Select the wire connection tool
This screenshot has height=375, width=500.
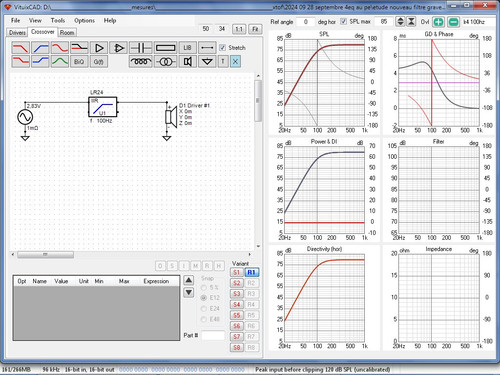[x=207, y=48]
